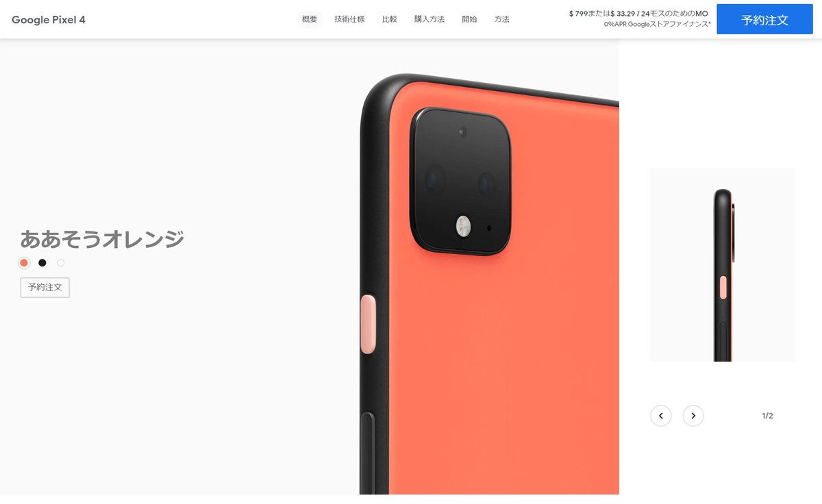Advance to next image with right chevron
This screenshot has width=822, height=504.
point(693,416)
